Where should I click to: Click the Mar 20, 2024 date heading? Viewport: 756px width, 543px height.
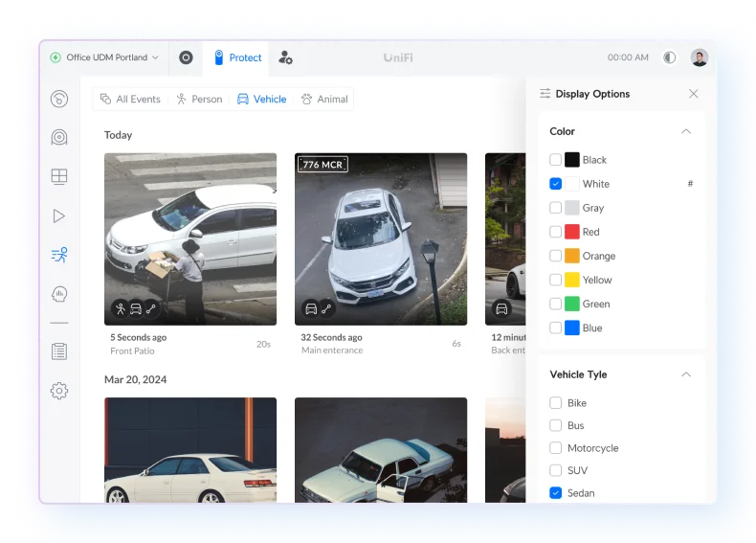(x=136, y=379)
